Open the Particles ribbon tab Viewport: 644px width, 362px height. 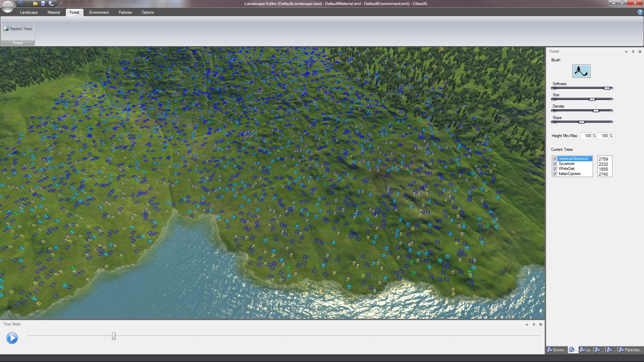point(125,12)
